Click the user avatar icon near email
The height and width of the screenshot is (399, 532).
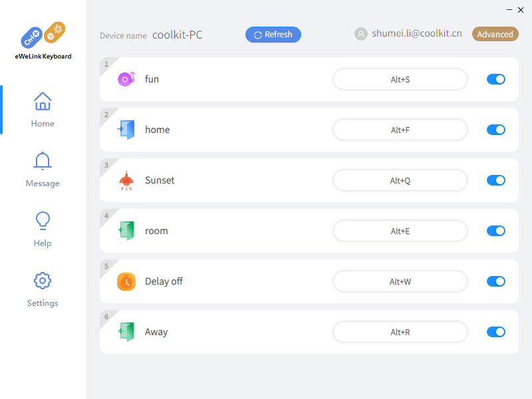pos(361,34)
